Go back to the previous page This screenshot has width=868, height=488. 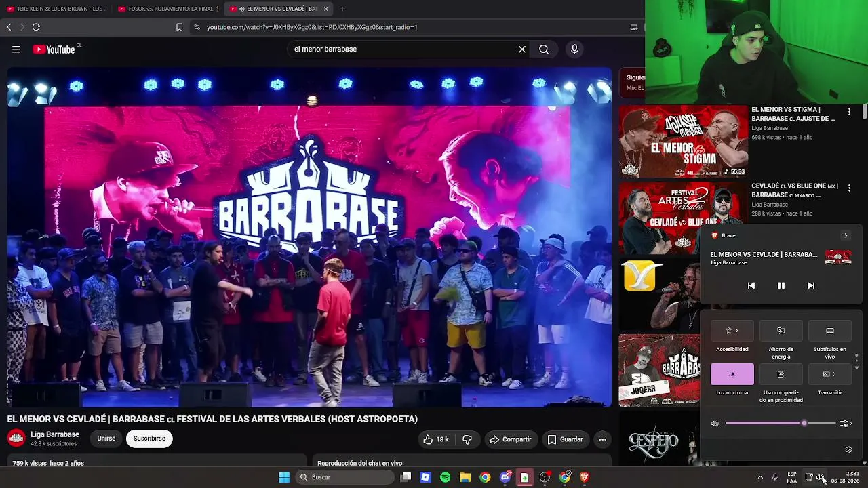click(9, 27)
